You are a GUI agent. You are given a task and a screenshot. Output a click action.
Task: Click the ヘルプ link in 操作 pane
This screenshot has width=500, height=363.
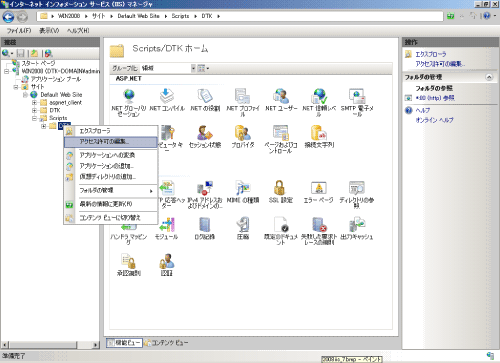[x=423, y=110]
